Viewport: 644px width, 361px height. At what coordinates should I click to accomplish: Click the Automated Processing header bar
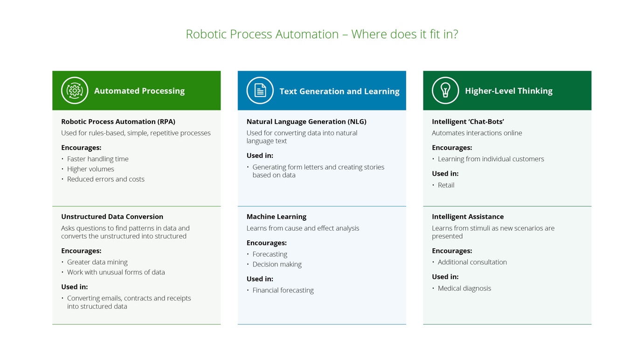coord(136,90)
